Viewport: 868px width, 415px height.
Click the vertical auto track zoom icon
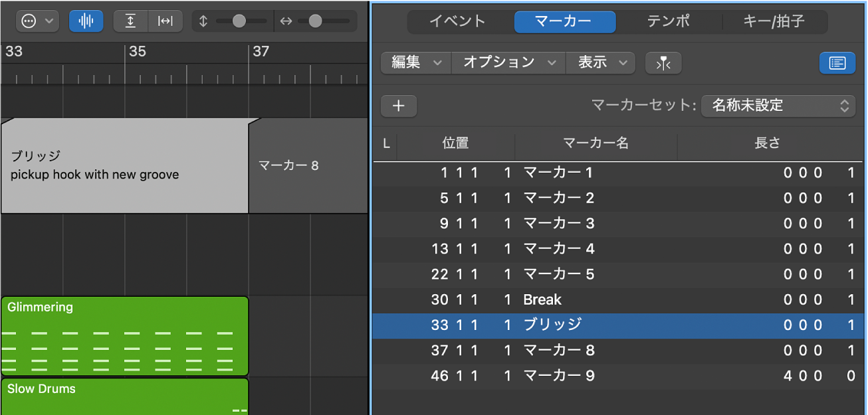(x=130, y=21)
